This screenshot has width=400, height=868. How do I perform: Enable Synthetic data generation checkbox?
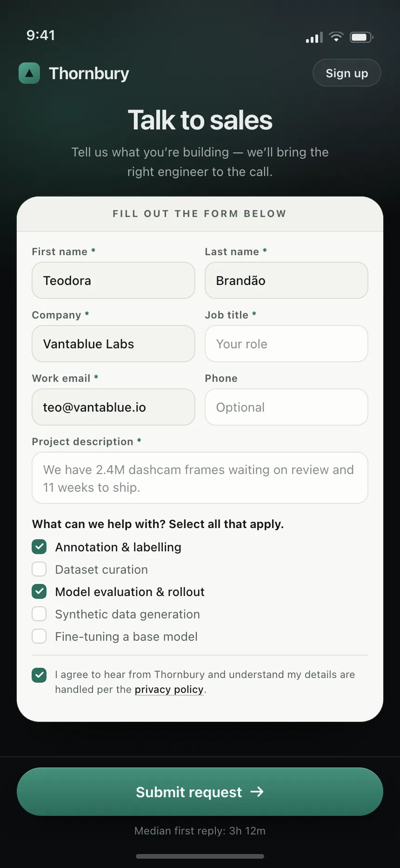point(39,614)
